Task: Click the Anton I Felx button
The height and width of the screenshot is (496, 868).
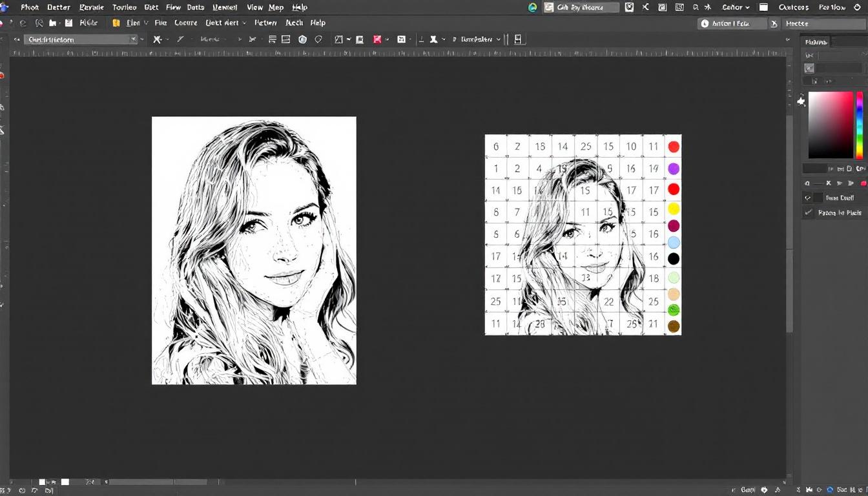Action: click(x=731, y=23)
